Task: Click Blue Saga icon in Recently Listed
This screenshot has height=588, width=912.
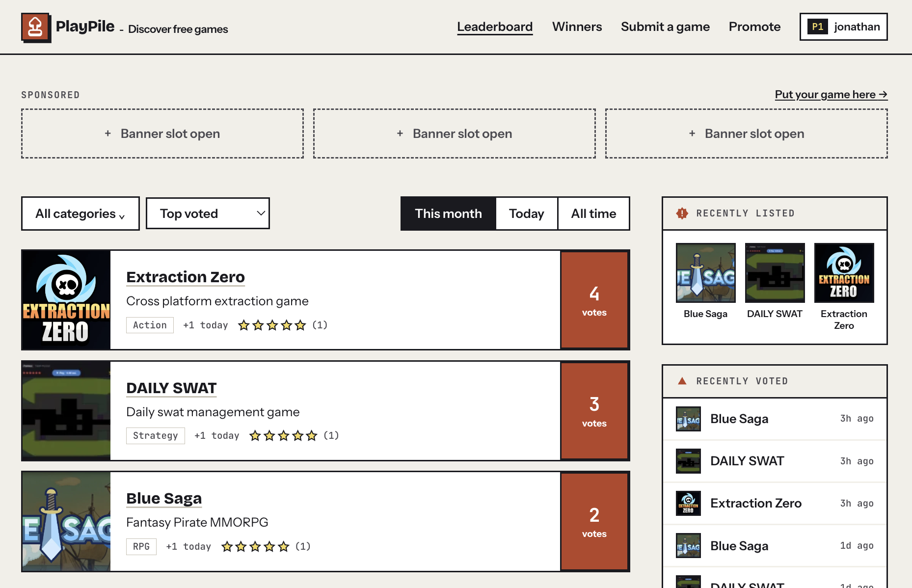Action: 705,273
